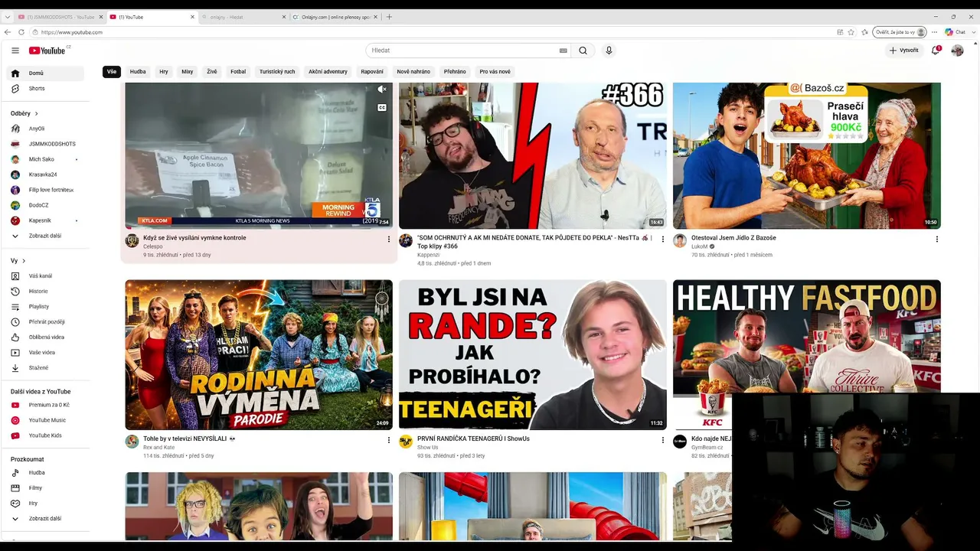
Task: Open options for NesTTa Top klipy video
Action: (663, 240)
